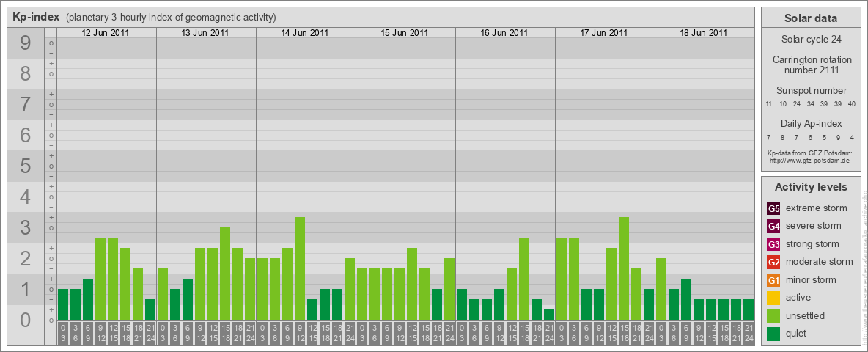This screenshot has height=352, width=868.
Task: Click the 12 Jun 0-3 time slot label
Action: pos(63,333)
